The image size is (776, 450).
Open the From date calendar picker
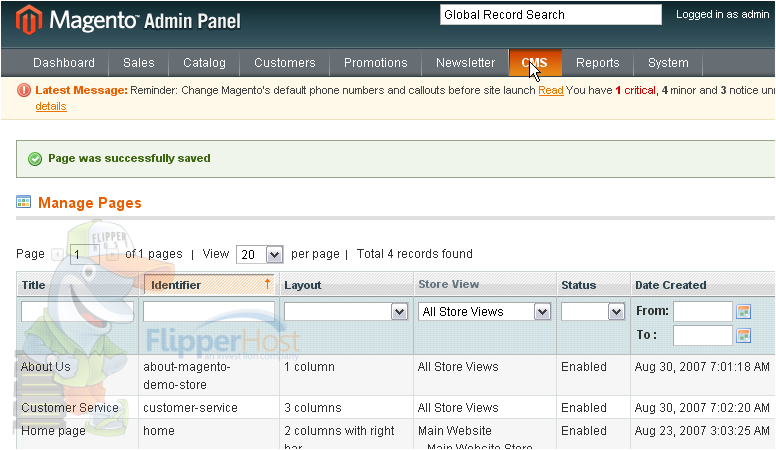(x=743, y=311)
